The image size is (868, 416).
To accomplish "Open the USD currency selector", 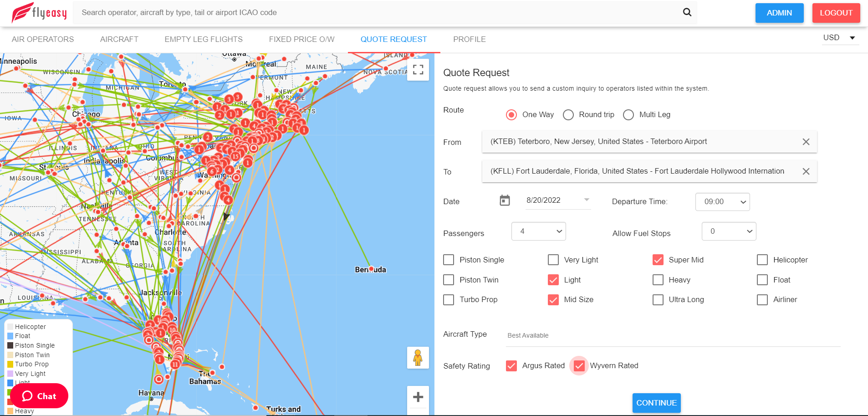I will (x=840, y=38).
